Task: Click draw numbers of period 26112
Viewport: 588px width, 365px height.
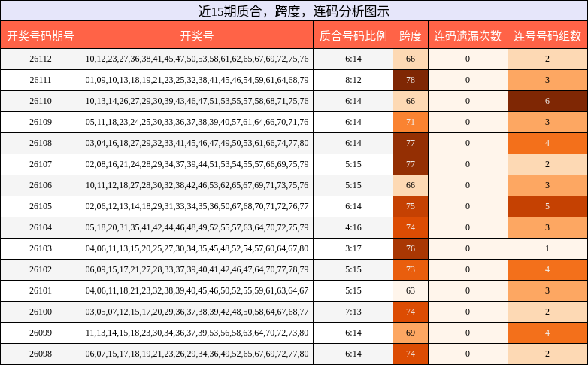Action: pyautogui.click(x=197, y=59)
